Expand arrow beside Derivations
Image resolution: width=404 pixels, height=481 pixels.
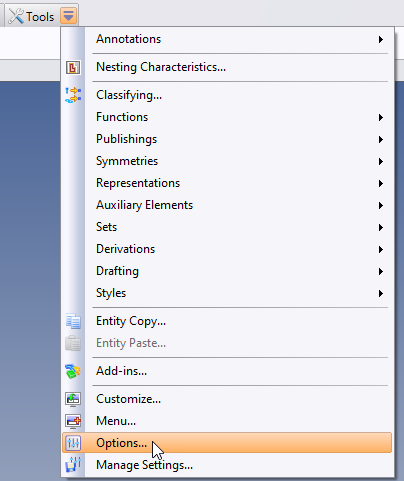pyautogui.click(x=381, y=249)
